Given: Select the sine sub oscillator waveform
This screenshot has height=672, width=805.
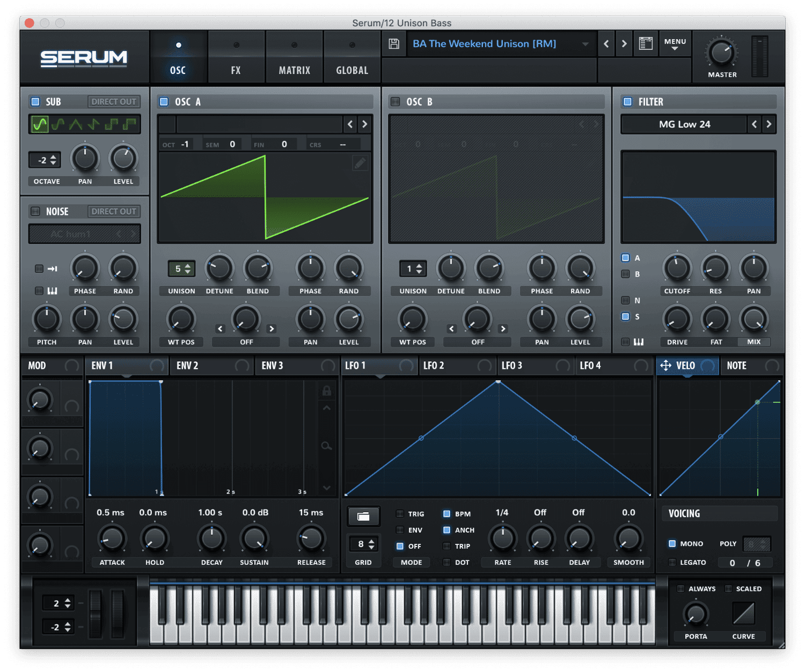Looking at the screenshot, I should click(x=40, y=124).
